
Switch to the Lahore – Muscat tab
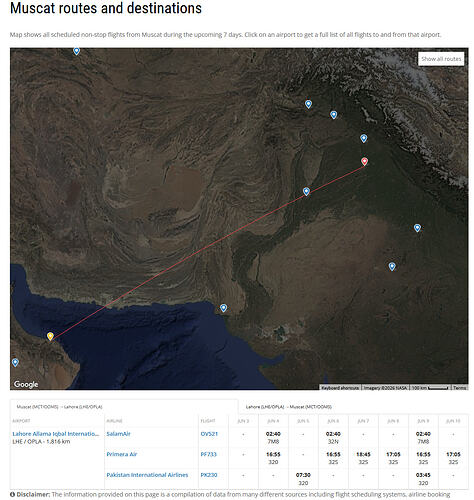pyautogui.click(x=289, y=407)
